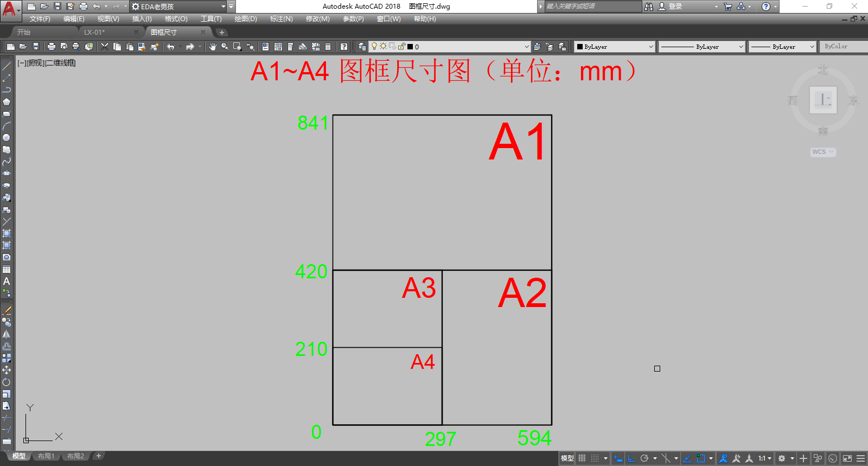Screen dimensions: 868x466
Task: Toggle grid display in status bar
Action: click(x=582, y=458)
